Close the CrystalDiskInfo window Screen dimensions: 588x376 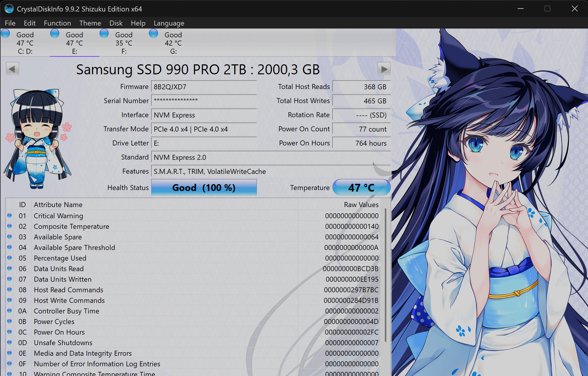tap(575, 9)
